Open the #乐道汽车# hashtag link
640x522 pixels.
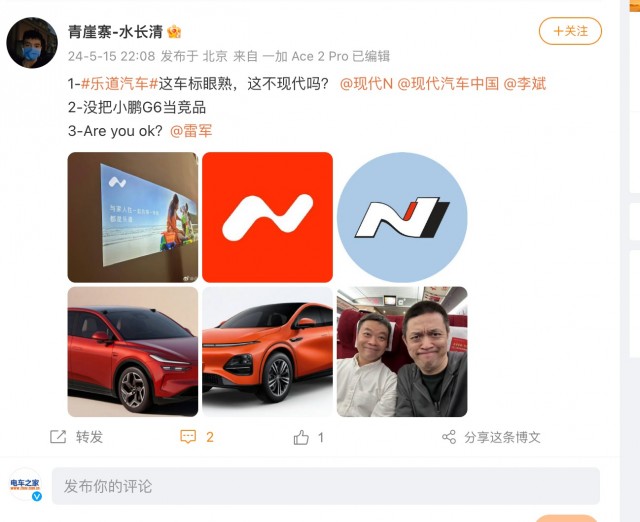point(120,84)
